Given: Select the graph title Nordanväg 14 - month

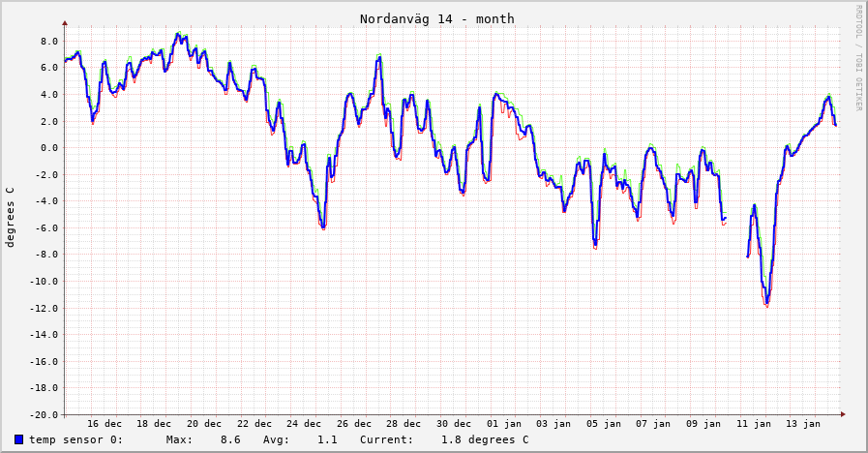Looking at the screenshot, I should pyautogui.click(x=436, y=18).
